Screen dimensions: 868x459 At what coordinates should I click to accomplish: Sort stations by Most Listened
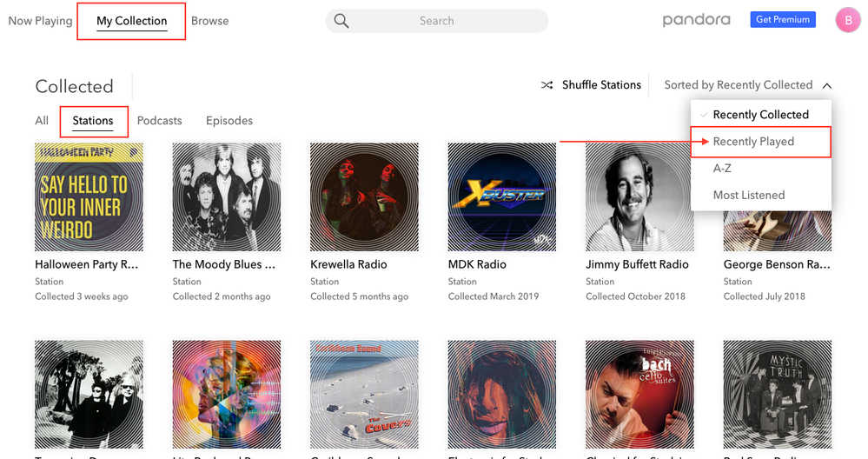pyautogui.click(x=748, y=196)
